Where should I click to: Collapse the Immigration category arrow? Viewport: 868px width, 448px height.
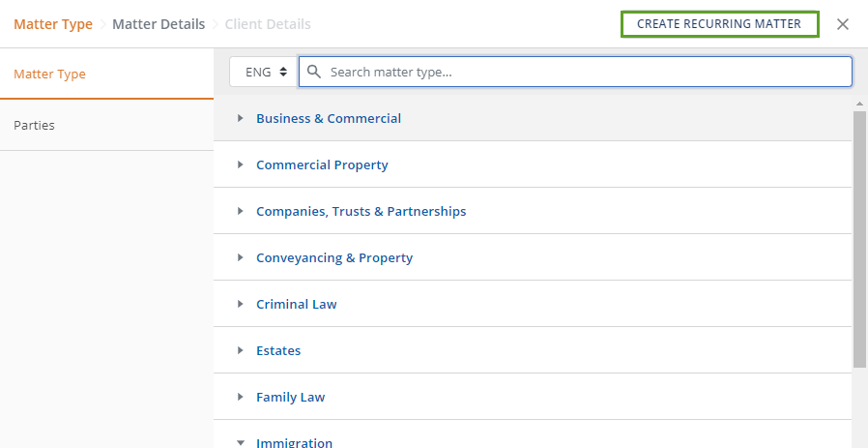(x=241, y=442)
